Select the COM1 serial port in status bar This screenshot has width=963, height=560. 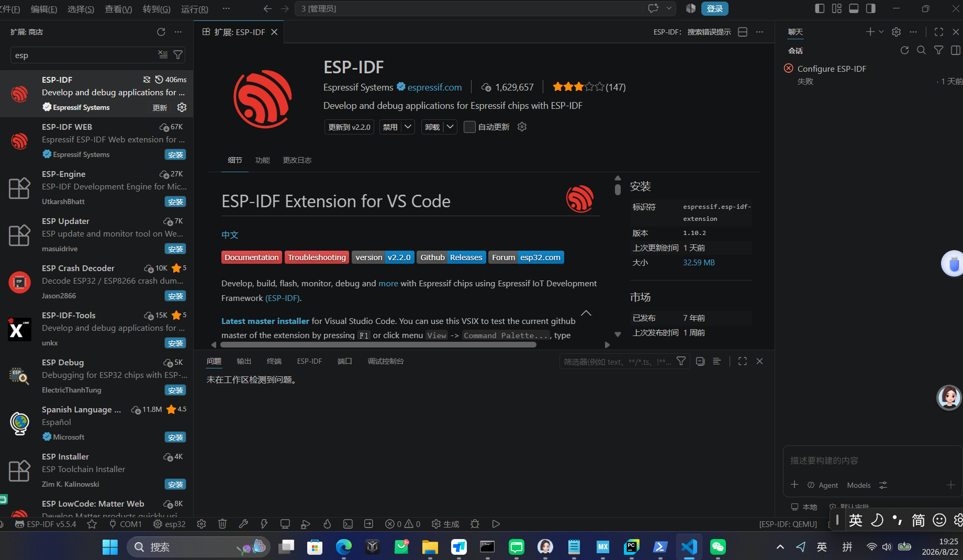(x=126, y=524)
